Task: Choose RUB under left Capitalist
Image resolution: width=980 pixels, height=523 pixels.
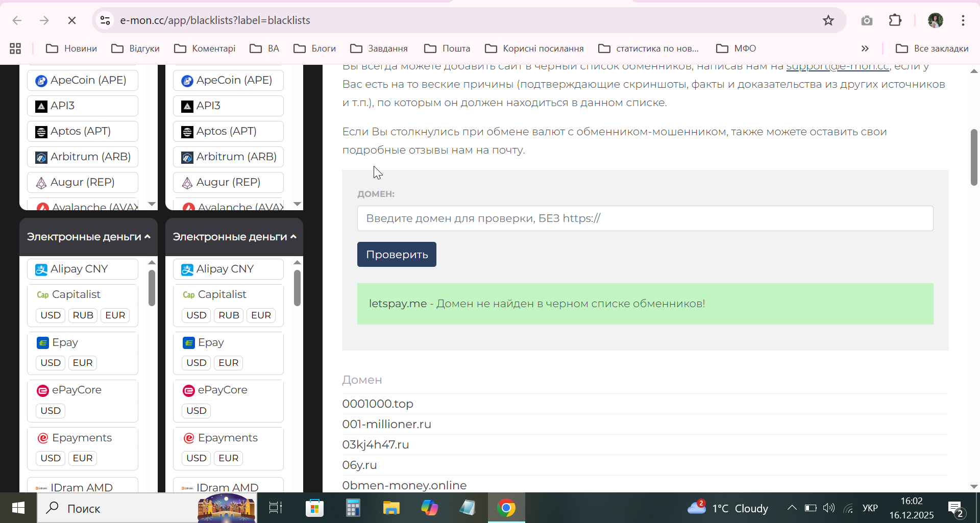Action: (x=83, y=315)
